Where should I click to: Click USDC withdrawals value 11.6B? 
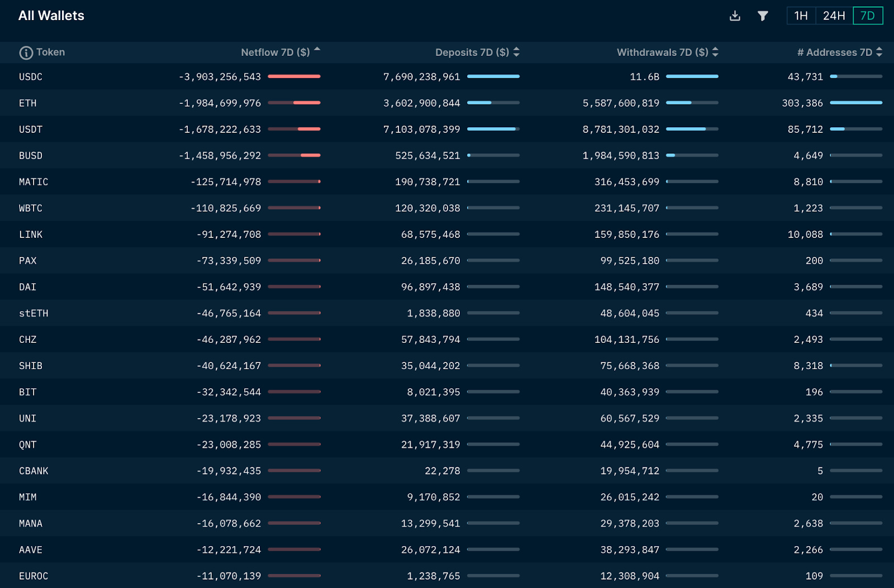645,77
